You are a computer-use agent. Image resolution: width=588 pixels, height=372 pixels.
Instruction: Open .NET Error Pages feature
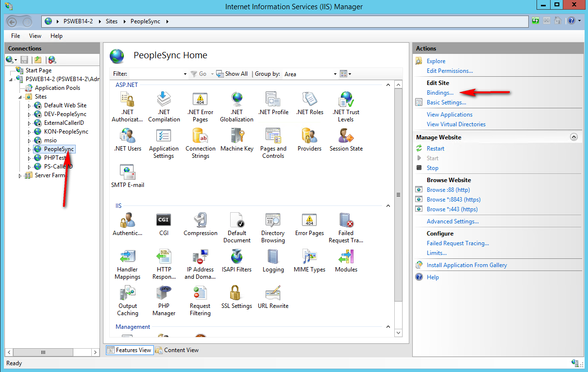click(x=200, y=107)
